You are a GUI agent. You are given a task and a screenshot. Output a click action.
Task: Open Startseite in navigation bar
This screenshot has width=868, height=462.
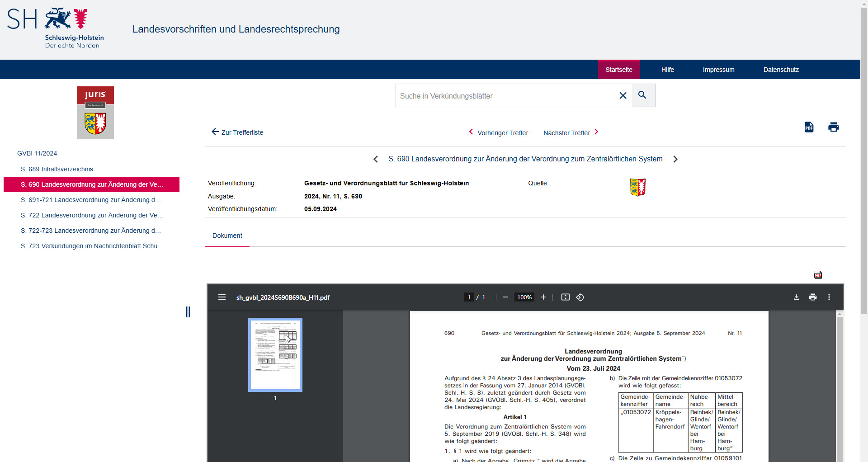(619, 70)
